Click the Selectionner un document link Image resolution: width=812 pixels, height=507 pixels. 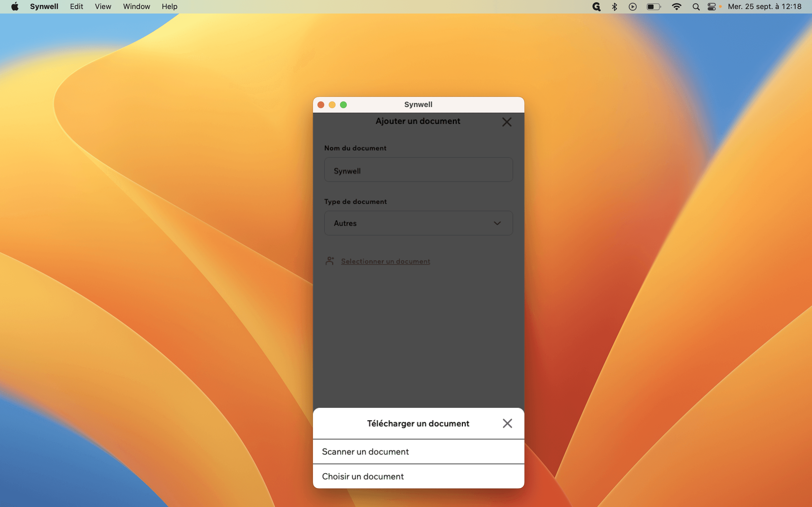point(385,261)
